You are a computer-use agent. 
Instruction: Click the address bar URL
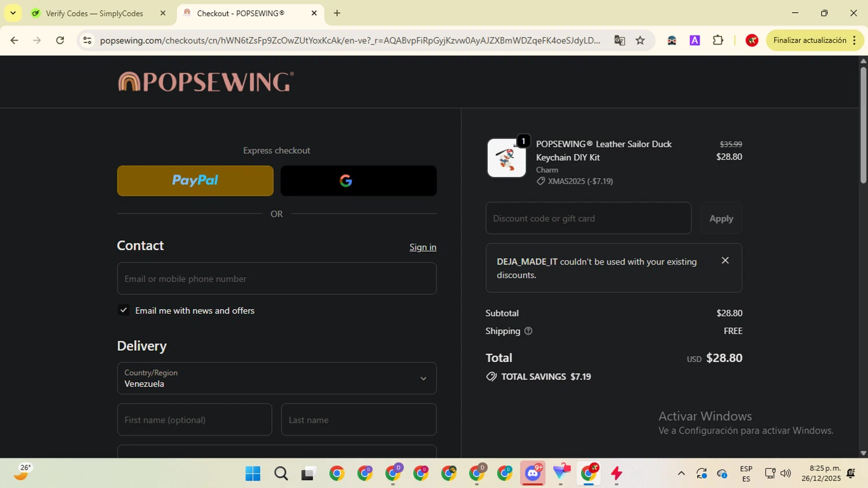click(350, 41)
